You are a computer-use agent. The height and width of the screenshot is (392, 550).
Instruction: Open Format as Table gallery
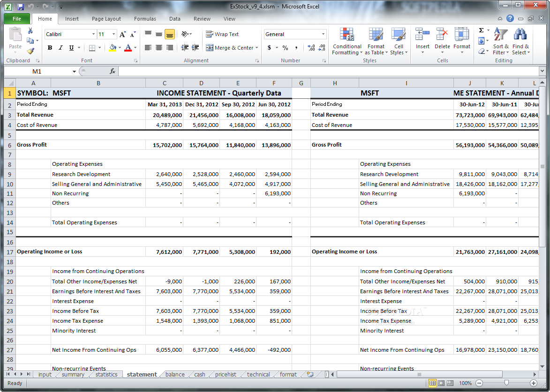point(376,41)
